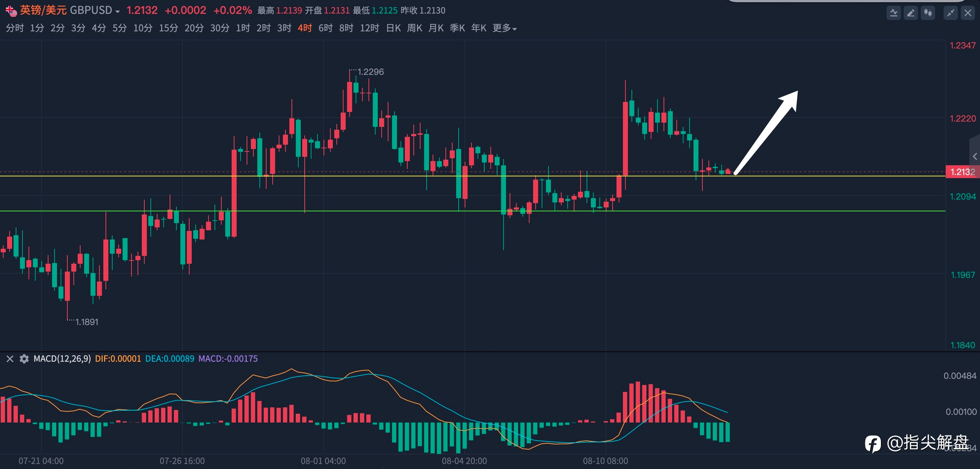Screen dimensions: 980x469
Task: Choose the 12时 timeframe
Action: coord(370,28)
